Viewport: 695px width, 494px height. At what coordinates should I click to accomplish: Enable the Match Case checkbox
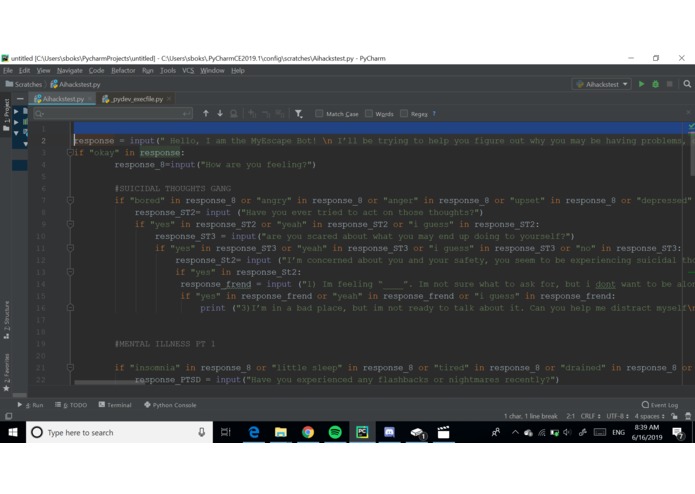point(319,113)
